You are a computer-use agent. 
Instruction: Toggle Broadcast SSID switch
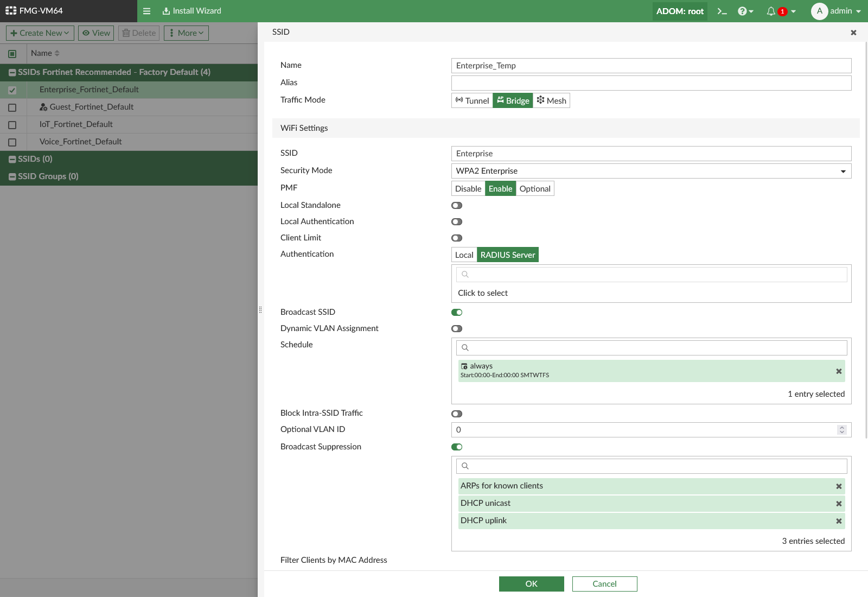coord(457,312)
